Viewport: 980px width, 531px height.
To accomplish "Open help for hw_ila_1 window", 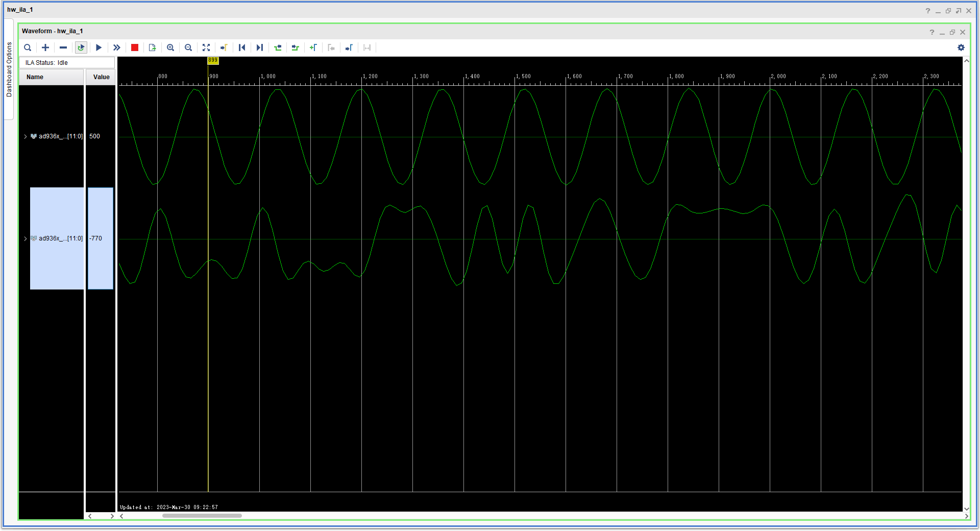I will pos(928,11).
